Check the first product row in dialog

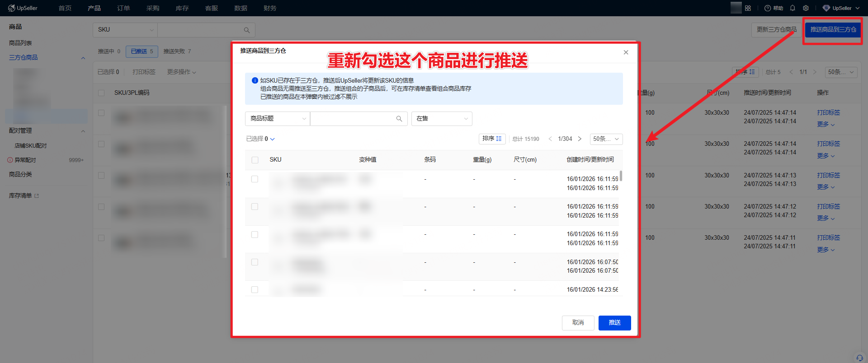[255, 179]
